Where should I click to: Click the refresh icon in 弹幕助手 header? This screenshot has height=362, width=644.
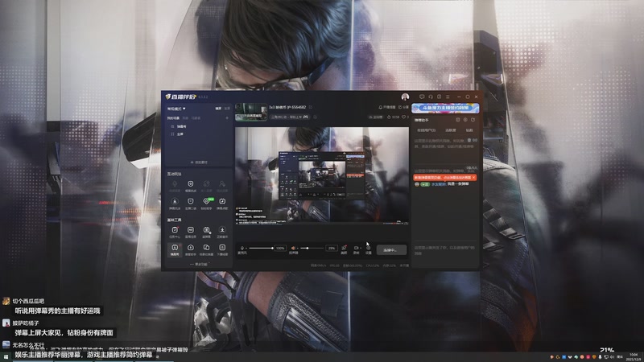click(473, 120)
